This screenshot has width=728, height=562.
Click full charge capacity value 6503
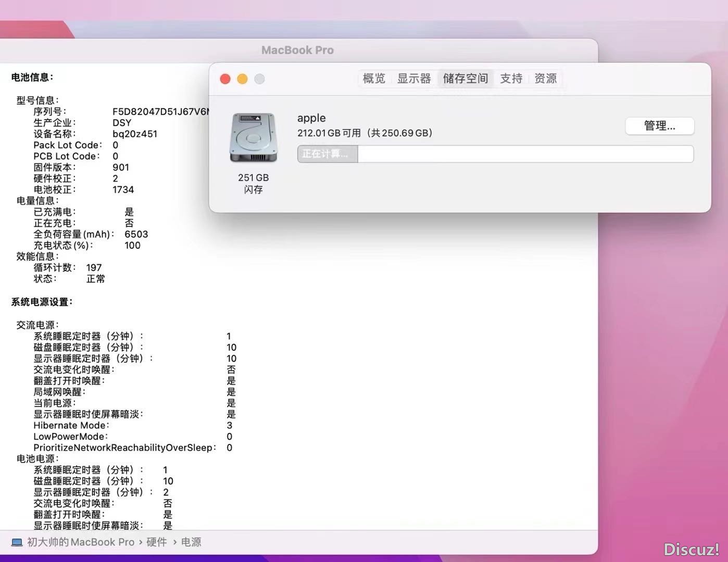[136, 234]
